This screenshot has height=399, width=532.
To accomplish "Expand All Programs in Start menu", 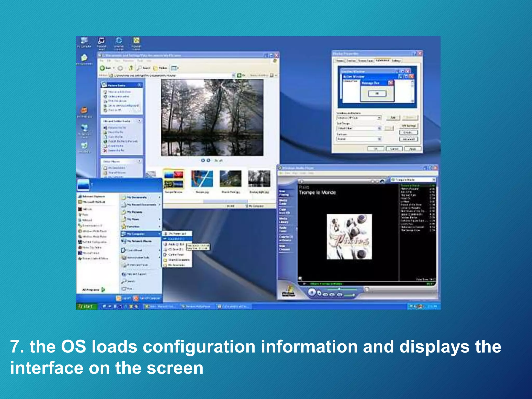I will (x=94, y=290).
